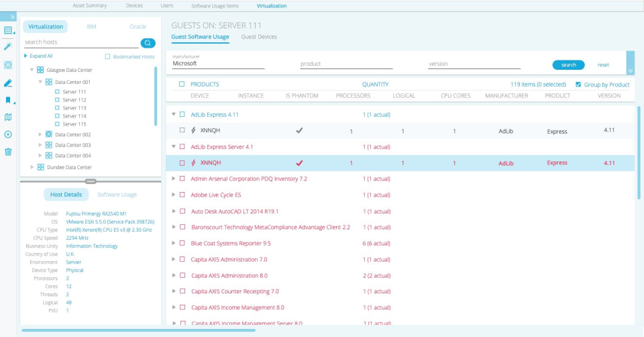Viewport: 644px width, 337px height.
Task: Click the search hosts magnifier button
Action: [148, 43]
